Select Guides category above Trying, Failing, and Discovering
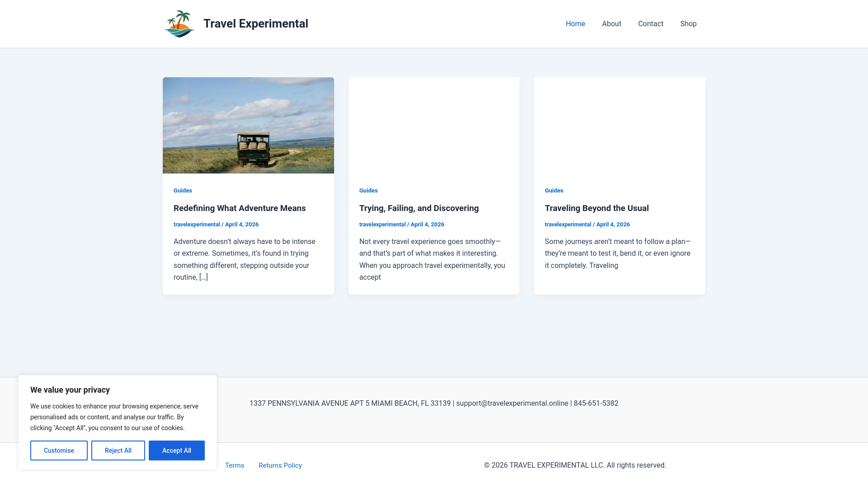 pos(368,190)
